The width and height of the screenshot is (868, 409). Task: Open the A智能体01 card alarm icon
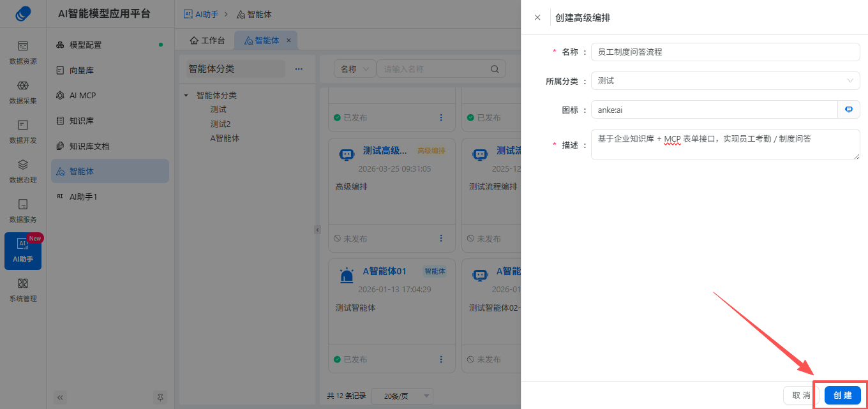[346, 276]
